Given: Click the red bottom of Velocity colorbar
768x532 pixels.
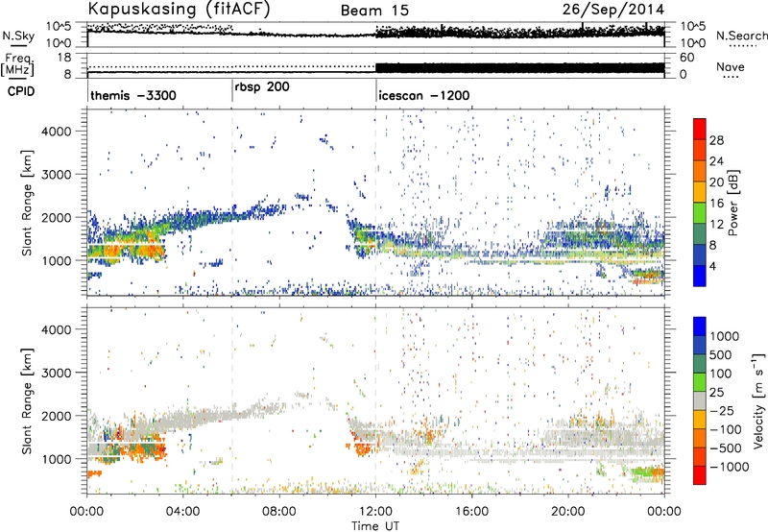Looking at the screenshot, I should 700,475.
